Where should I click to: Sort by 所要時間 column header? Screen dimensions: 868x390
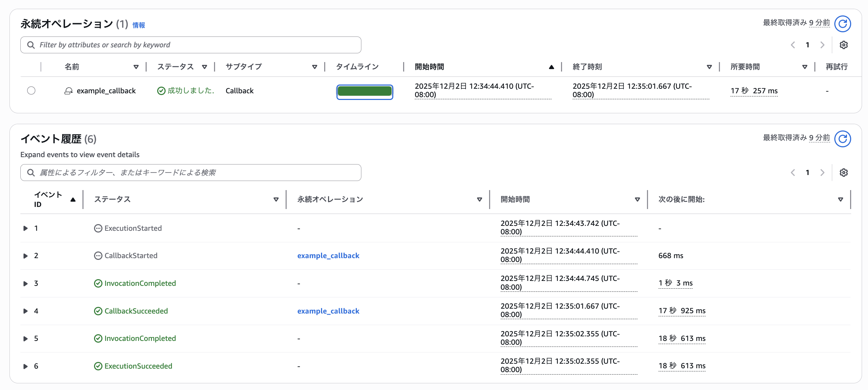(x=804, y=67)
